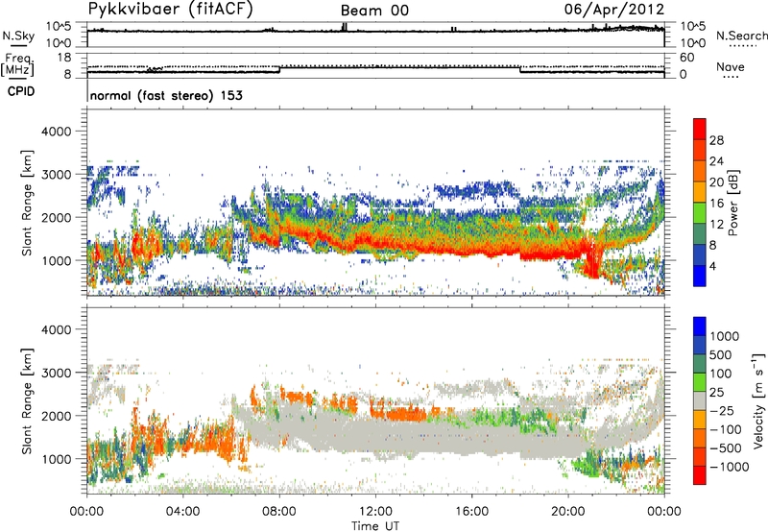This screenshot has width=768, height=532.
Task: Click the 4 tick label on Power colorbar
Action: [712, 266]
